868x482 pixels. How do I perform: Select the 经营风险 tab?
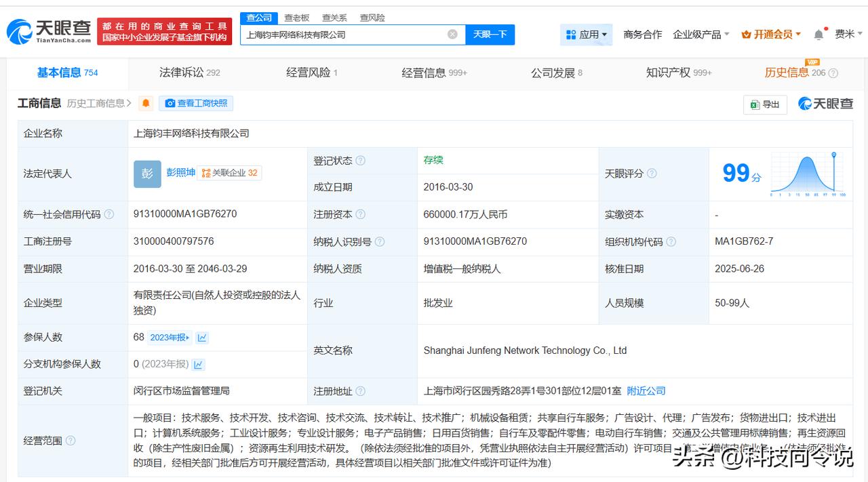(x=312, y=73)
